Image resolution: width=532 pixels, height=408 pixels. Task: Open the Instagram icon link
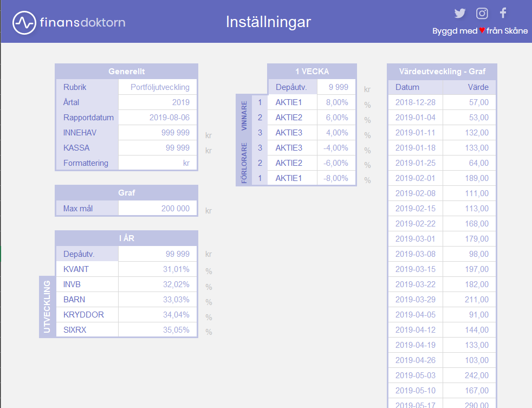click(482, 13)
